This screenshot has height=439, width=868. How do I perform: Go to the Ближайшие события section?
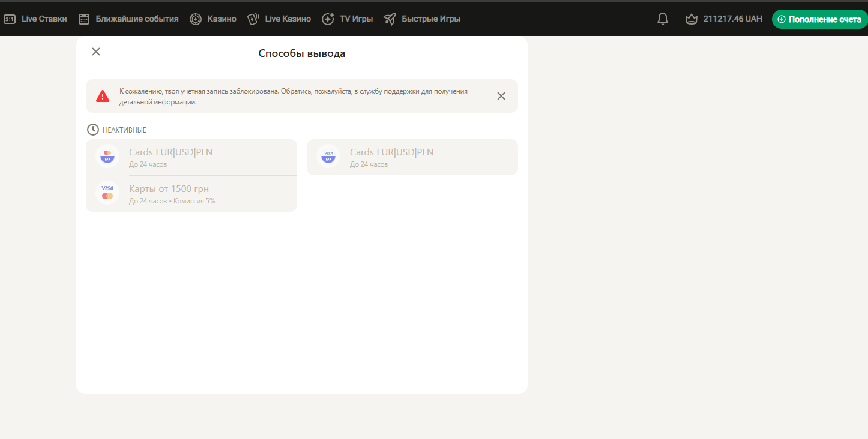pos(137,19)
